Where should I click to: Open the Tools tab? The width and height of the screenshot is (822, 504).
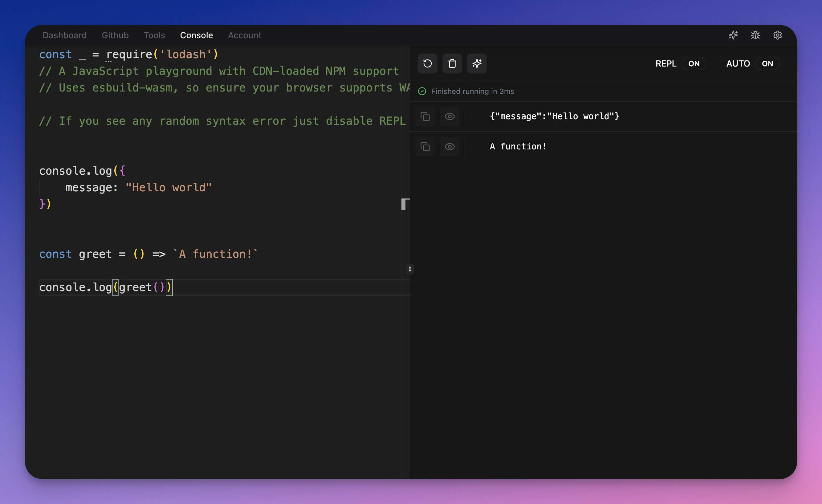(154, 35)
